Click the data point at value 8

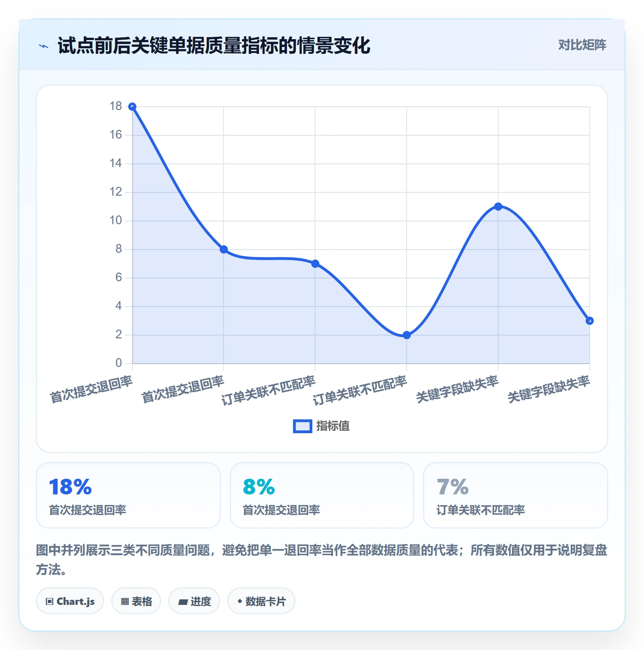pos(224,250)
